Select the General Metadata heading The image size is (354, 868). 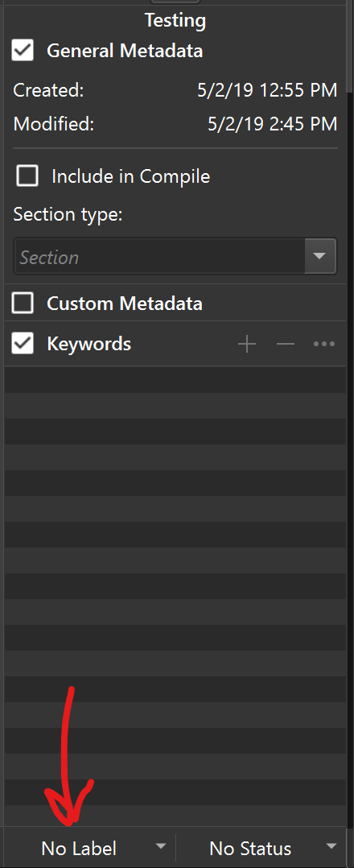click(x=125, y=51)
